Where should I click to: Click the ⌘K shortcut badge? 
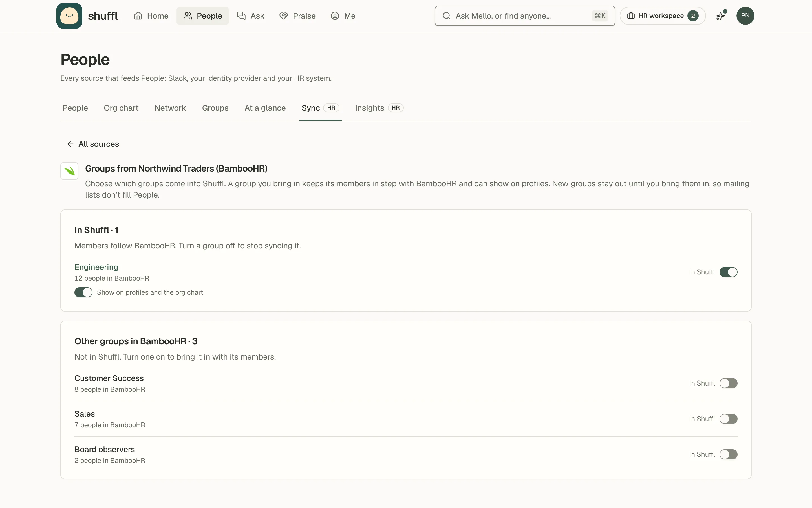[600, 16]
